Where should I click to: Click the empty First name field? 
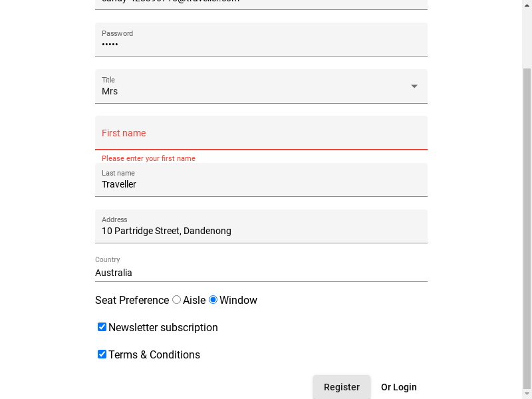(261, 133)
